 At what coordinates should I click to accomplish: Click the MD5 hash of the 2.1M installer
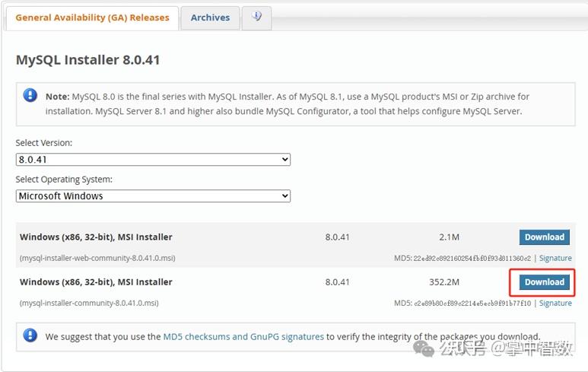pyautogui.click(x=472, y=258)
